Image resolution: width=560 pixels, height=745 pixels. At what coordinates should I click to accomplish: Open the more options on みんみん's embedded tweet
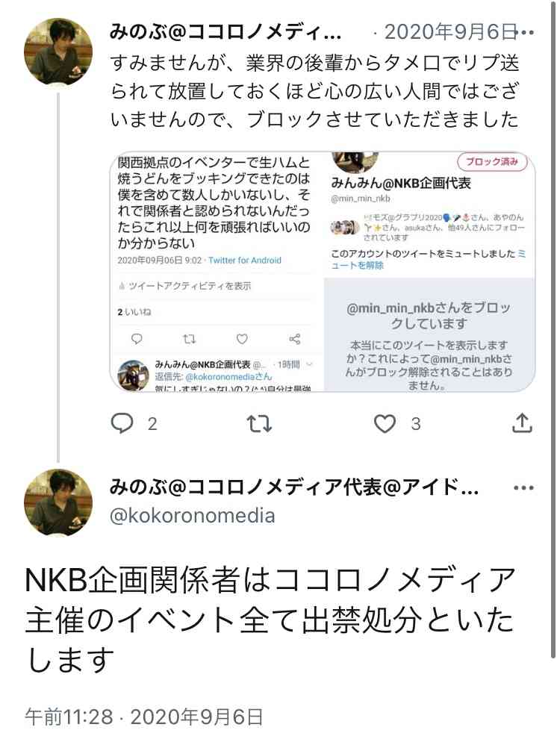point(308,363)
